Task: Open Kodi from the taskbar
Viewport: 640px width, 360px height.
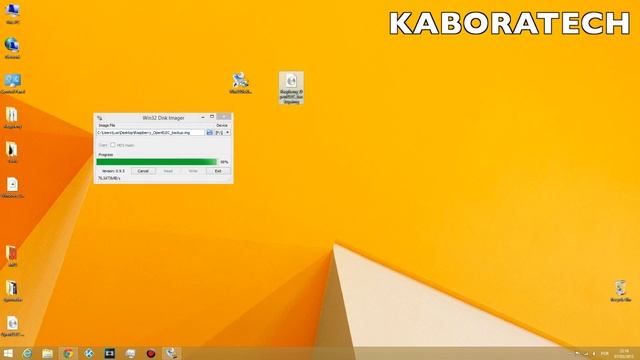Action: point(89,353)
